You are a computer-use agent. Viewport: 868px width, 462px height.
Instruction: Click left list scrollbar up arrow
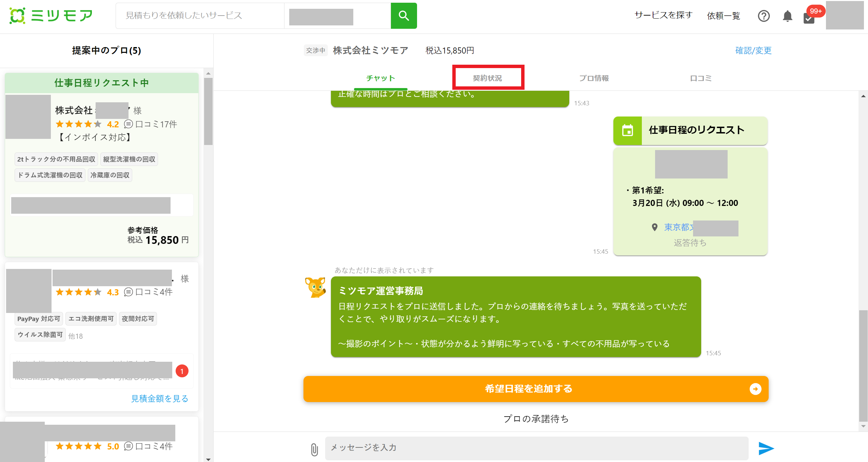208,73
